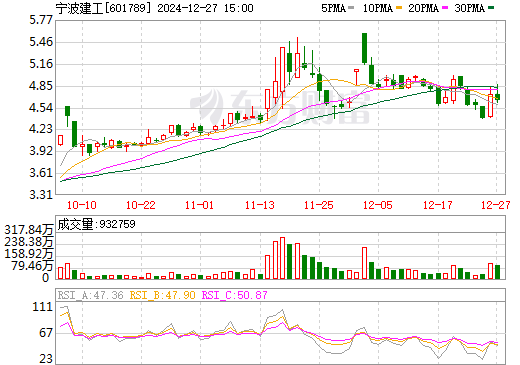Click volume axis label 79.46万
Image resolution: width=520 pixels, height=365 pixels.
click(32, 266)
